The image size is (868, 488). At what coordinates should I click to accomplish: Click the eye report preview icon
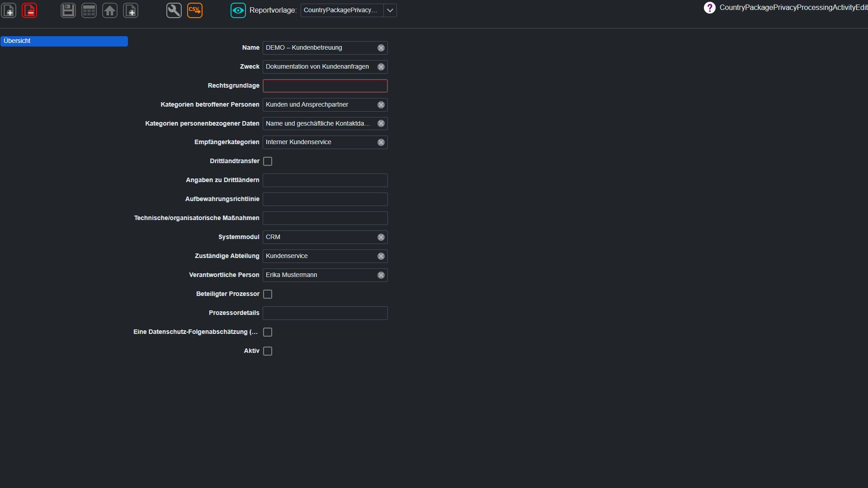(238, 10)
